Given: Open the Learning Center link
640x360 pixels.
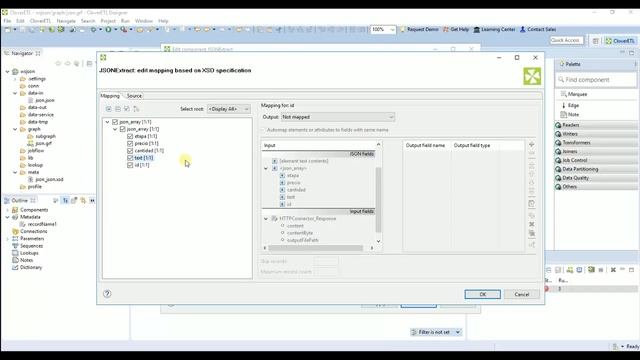Looking at the screenshot, I should [494, 29].
